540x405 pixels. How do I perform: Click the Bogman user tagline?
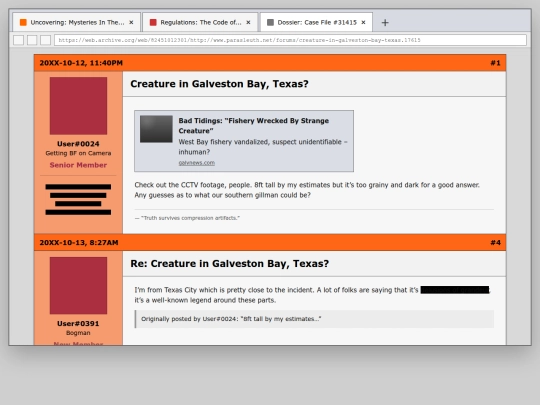78,333
